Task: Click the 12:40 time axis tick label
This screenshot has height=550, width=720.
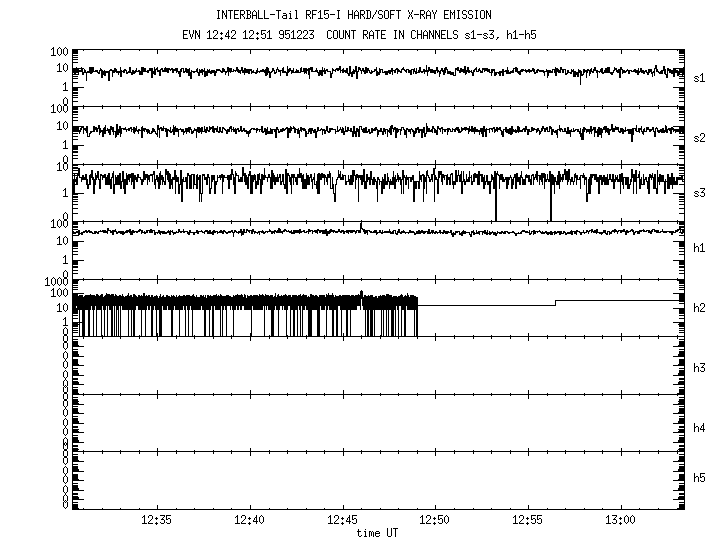Action: point(249,521)
